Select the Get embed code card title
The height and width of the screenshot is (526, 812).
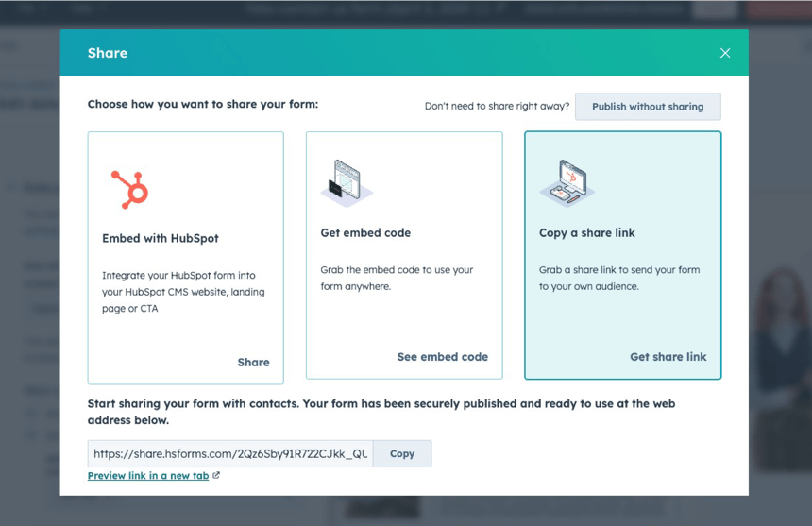365,233
